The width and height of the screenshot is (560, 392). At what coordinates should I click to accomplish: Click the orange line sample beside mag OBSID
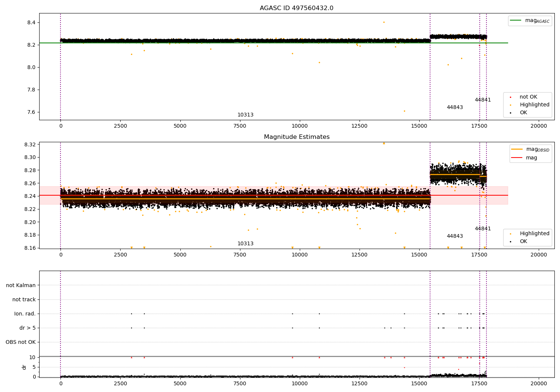[517, 149]
